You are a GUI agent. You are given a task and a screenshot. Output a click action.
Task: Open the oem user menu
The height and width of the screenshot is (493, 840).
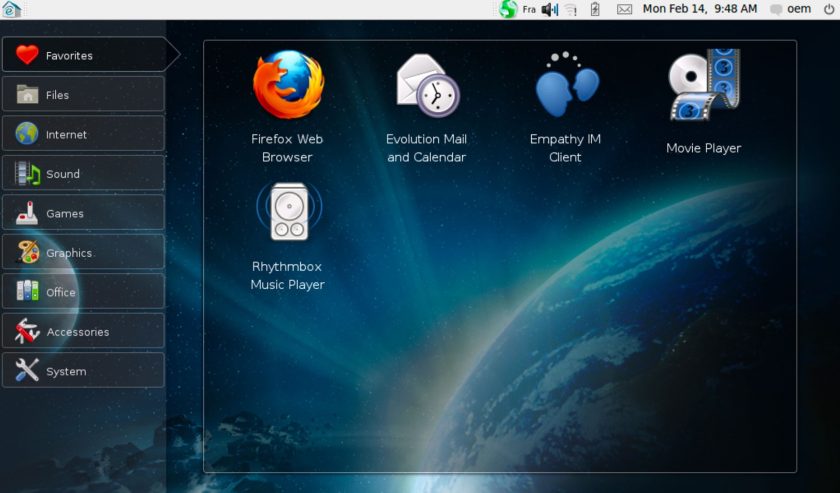coord(798,9)
